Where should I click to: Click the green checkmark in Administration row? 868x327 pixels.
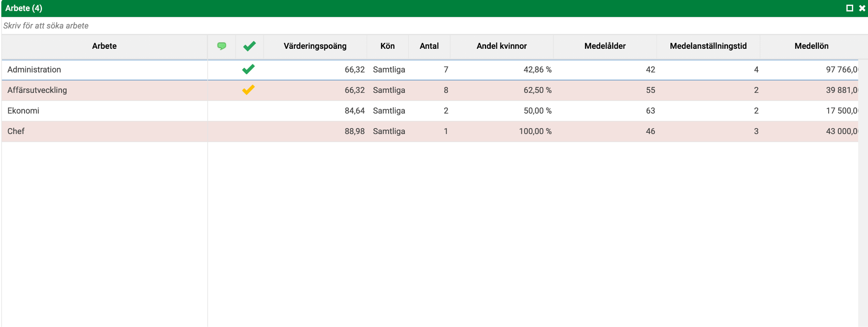click(x=248, y=69)
